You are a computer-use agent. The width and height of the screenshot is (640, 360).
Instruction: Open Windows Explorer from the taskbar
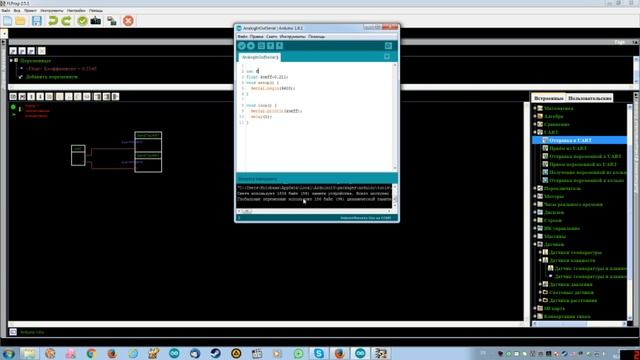click(29, 353)
